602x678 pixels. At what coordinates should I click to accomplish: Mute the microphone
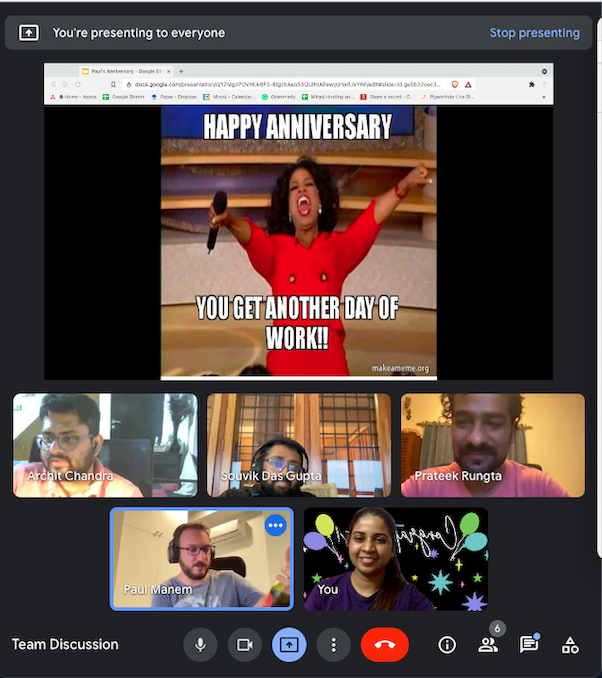click(x=200, y=645)
